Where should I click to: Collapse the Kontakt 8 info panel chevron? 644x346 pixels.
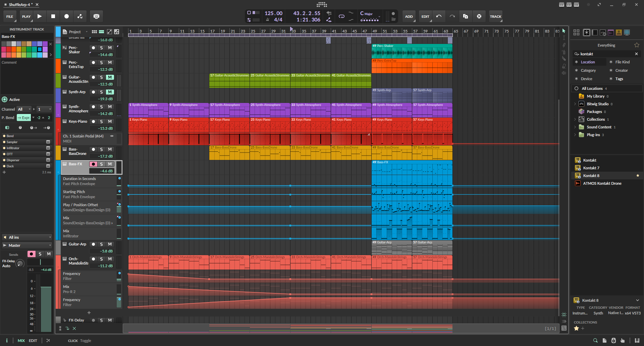[x=637, y=300]
